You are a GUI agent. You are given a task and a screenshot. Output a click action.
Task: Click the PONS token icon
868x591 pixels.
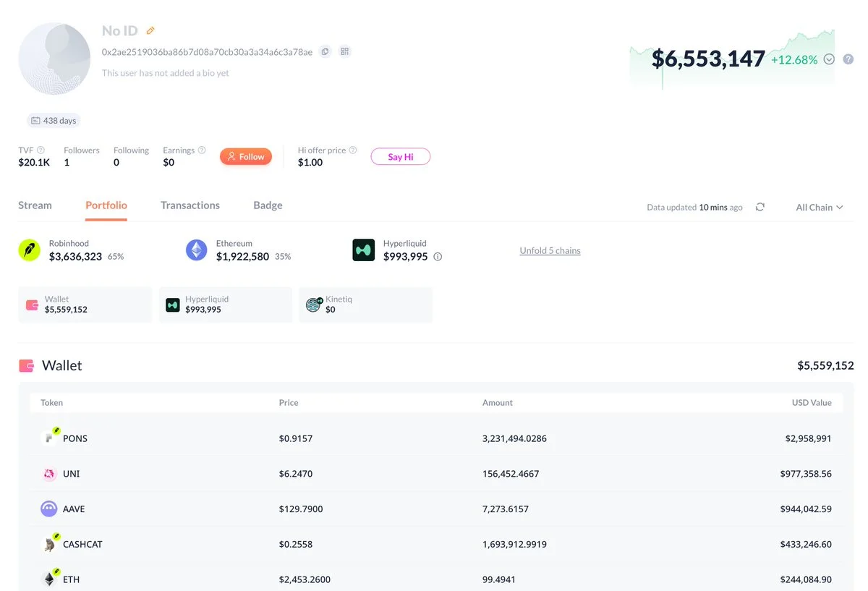pos(49,438)
